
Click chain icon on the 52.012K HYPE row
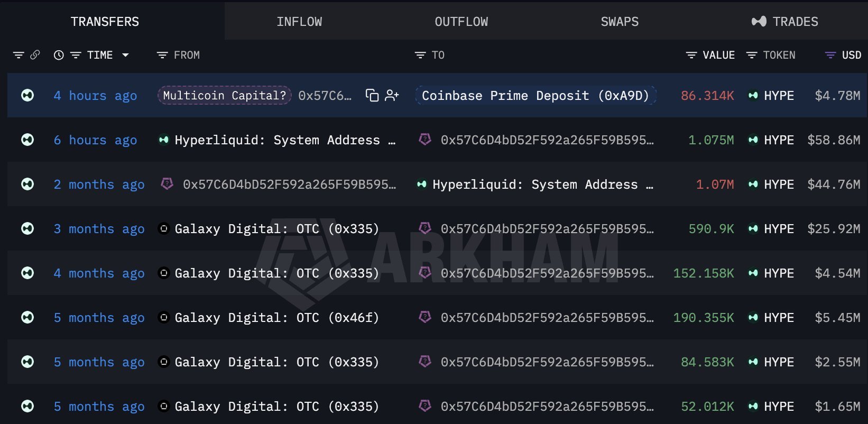click(x=27, y=406)
